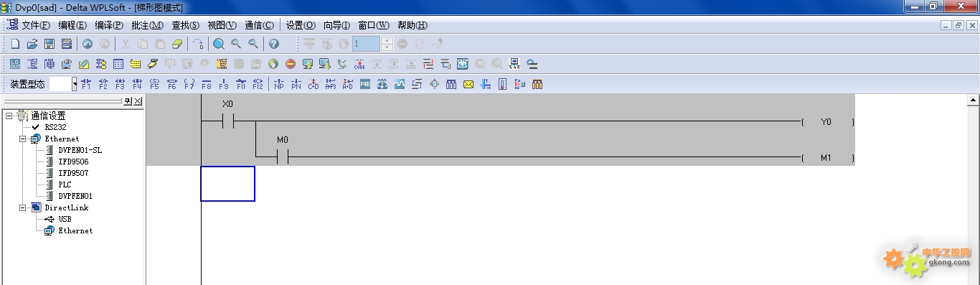980x285 pixels.
Task: Click the print icon
Action: point(67,44)
